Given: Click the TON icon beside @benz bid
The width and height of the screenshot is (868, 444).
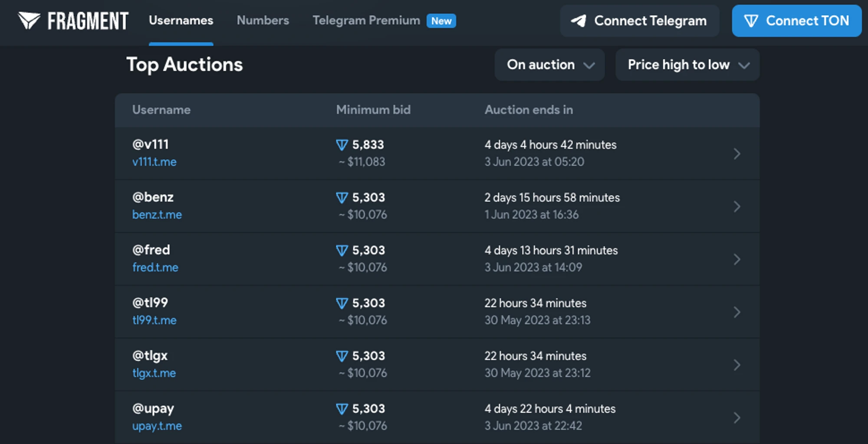Looking at the screenshot, I should [342, 198].
